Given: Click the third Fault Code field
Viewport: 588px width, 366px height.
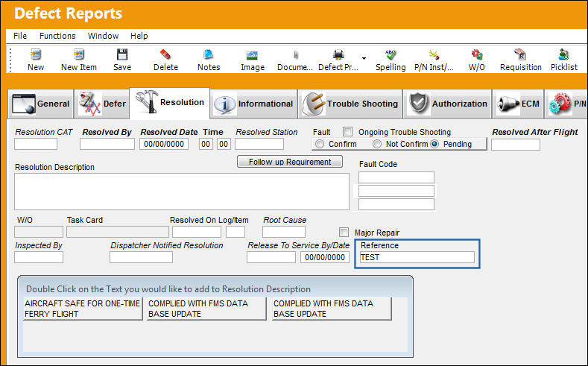Looking at the screenshot, I should (396, 204).
